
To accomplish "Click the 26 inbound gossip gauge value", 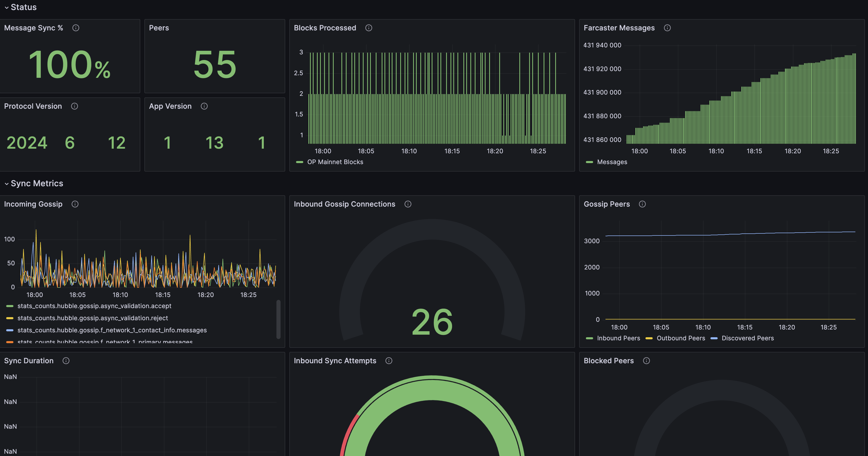I will point(432,322).
